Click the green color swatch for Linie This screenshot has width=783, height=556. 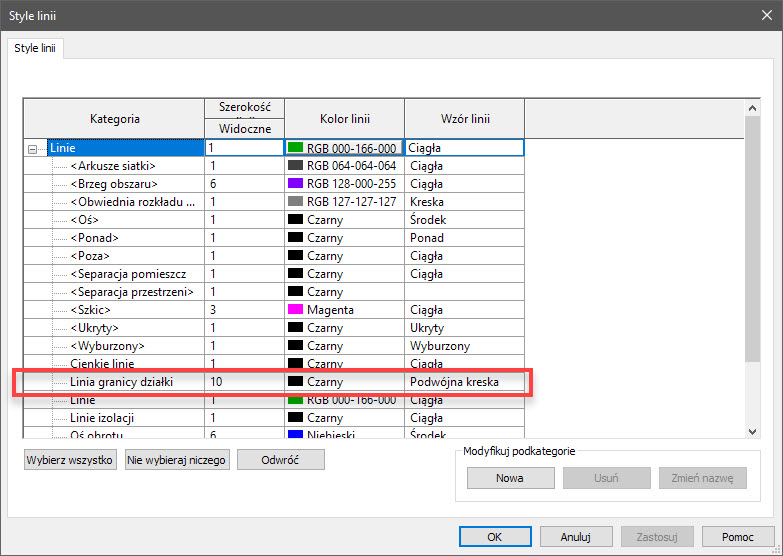coord(295,147)
